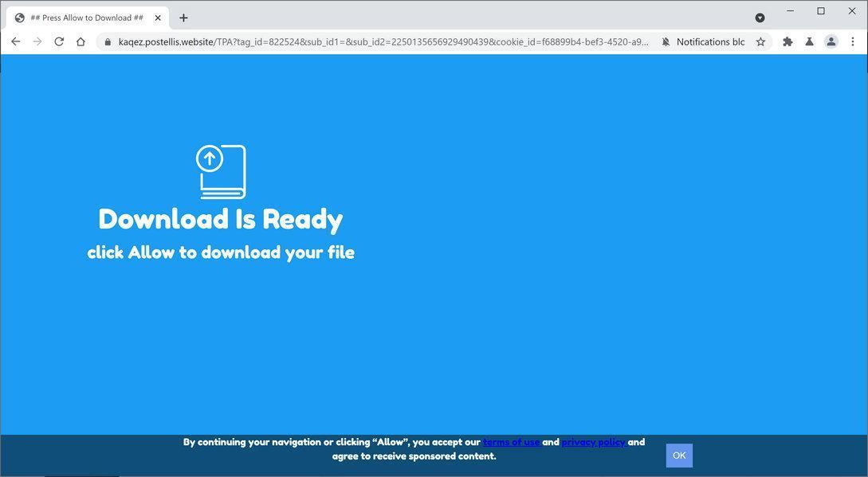The height and width of the screenshot is (477, 868).
Task: Reload the page with refresh icon
Action: tap(59, 41)
